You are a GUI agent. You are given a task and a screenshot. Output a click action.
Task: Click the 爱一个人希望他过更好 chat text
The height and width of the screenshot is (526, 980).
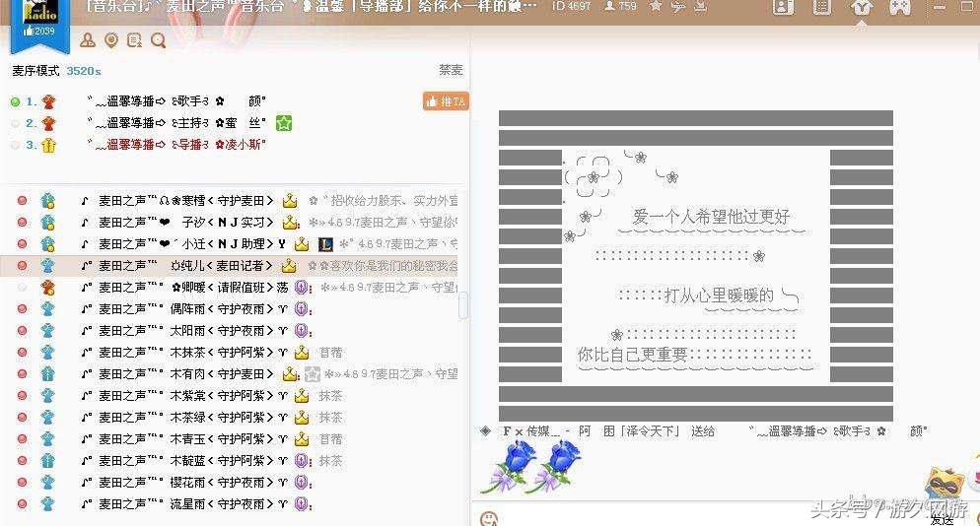click(711, 217)
